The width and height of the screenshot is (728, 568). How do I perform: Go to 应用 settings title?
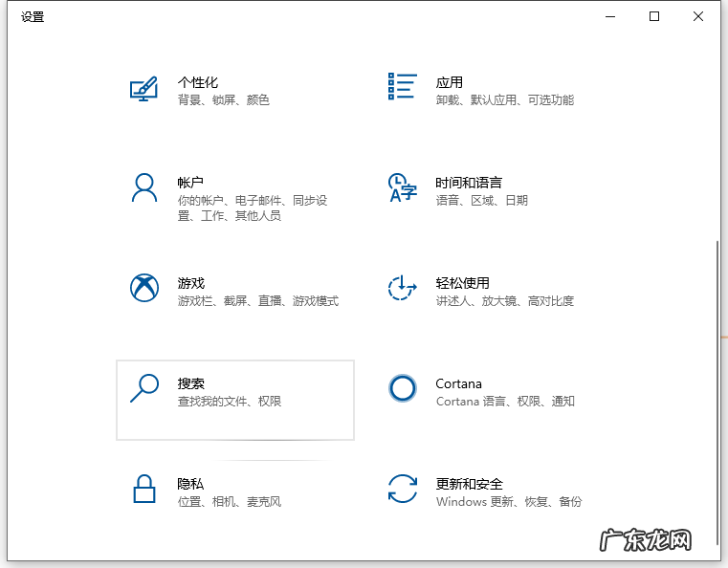tap(450, 82)
